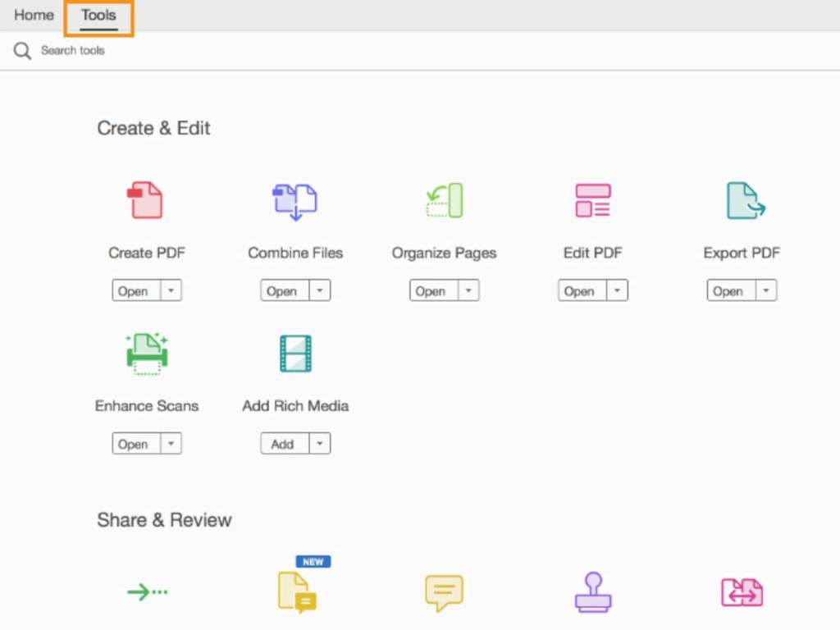840x630 pixels.
Task: Click the pink compare files icon
Action: [742, 592]
